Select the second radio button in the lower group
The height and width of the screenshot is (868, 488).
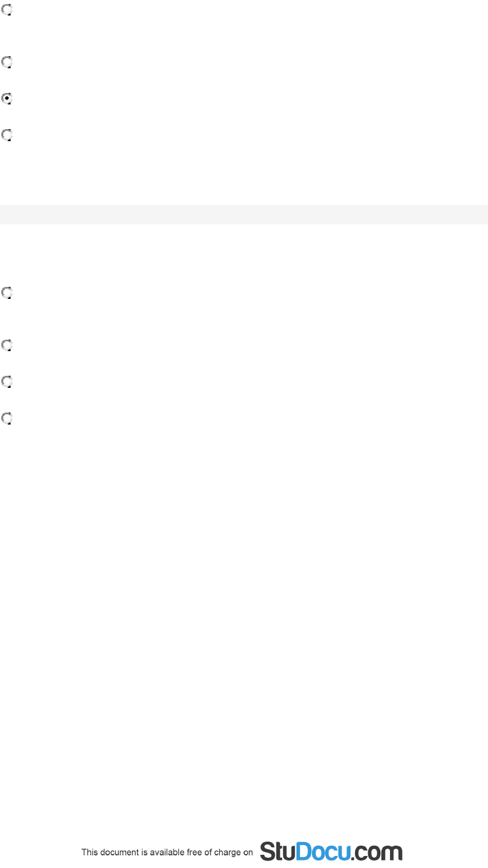coord(7,345)
